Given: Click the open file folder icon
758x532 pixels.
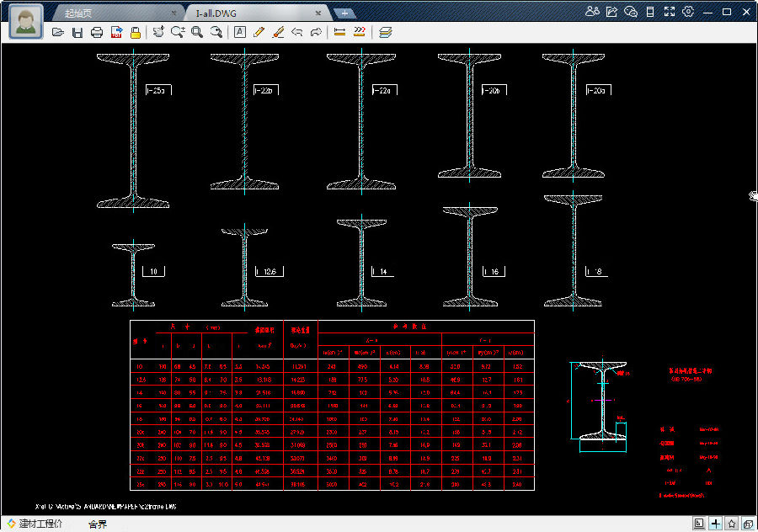Looking at the screenshot, I should pos(58,33).
